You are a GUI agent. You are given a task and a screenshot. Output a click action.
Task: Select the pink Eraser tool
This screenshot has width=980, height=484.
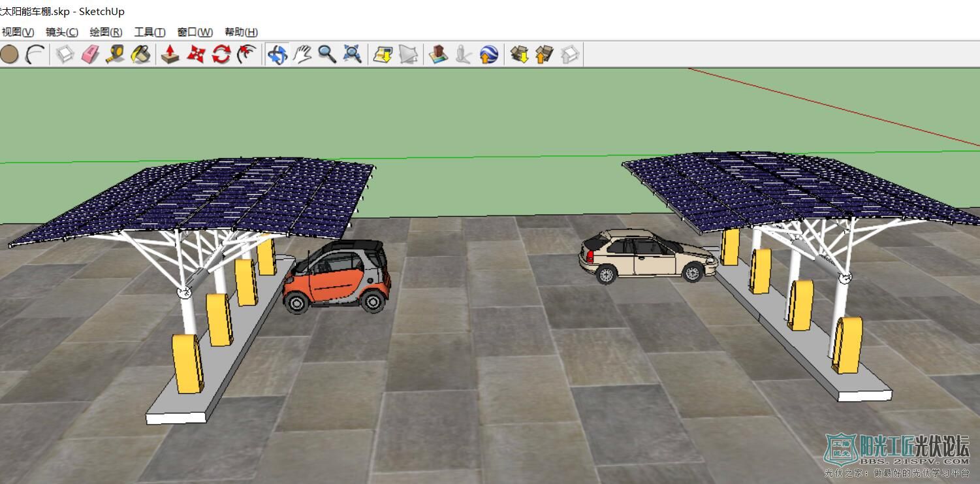90,54
